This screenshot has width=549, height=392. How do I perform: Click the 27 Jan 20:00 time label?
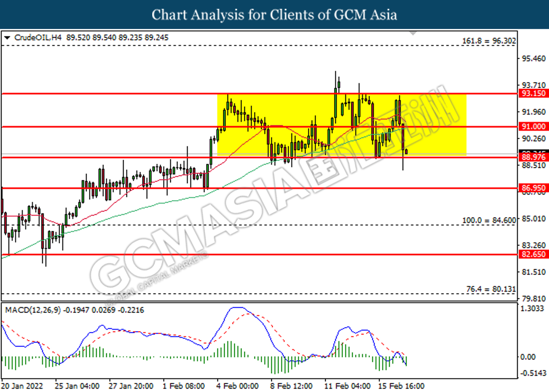[x=131, y=386]
